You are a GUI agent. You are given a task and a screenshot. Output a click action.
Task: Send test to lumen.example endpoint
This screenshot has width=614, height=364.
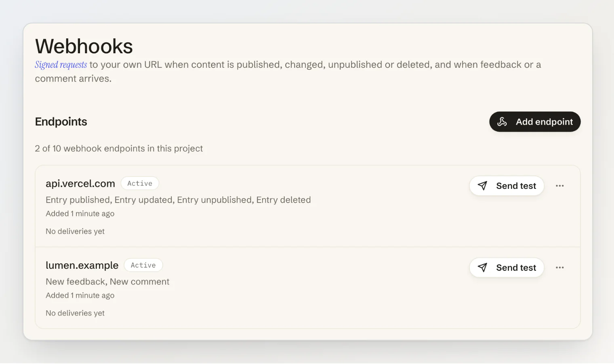(507, 268)
